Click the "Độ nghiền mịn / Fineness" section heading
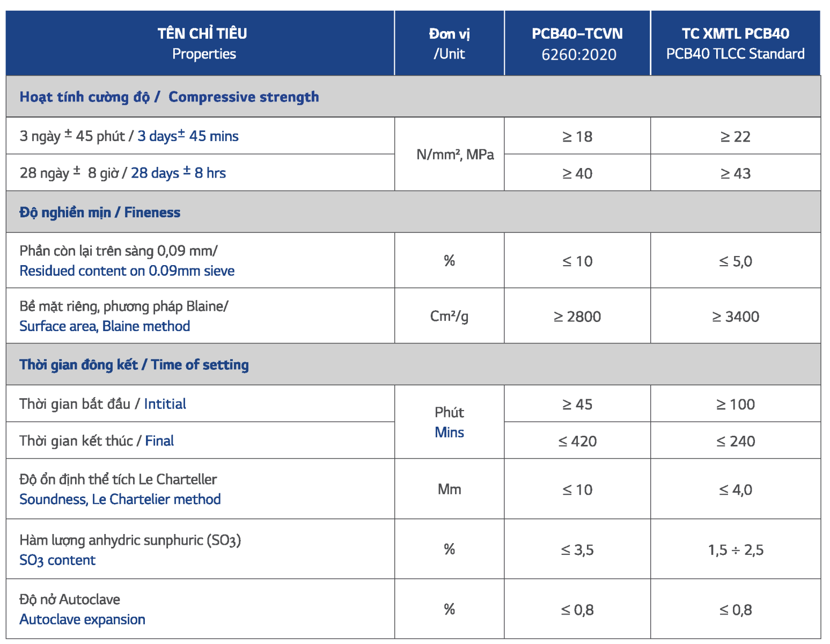Image resolution: width=830 pixels, height=644 pixels. point(100,213)
